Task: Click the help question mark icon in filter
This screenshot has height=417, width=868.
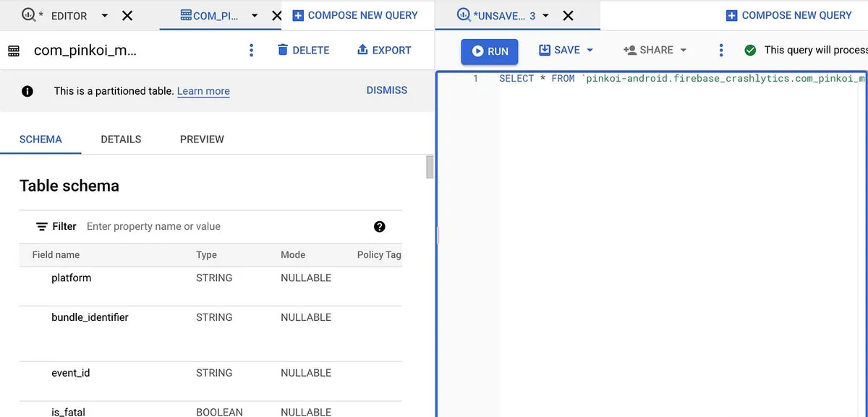Action: [x=379, y=226]
